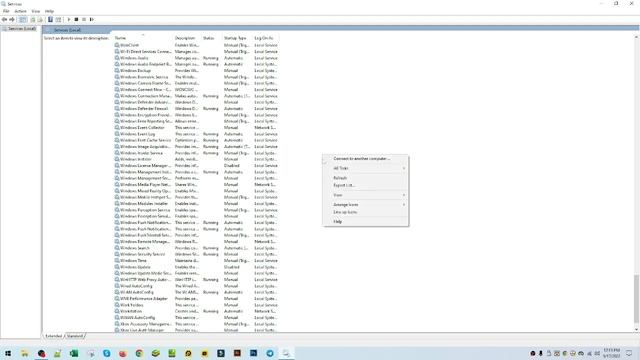Click the vertical scrollbar thumb
Image resolution: width=640 pixels, height=360 pixels.
click(x=636, y=300)
